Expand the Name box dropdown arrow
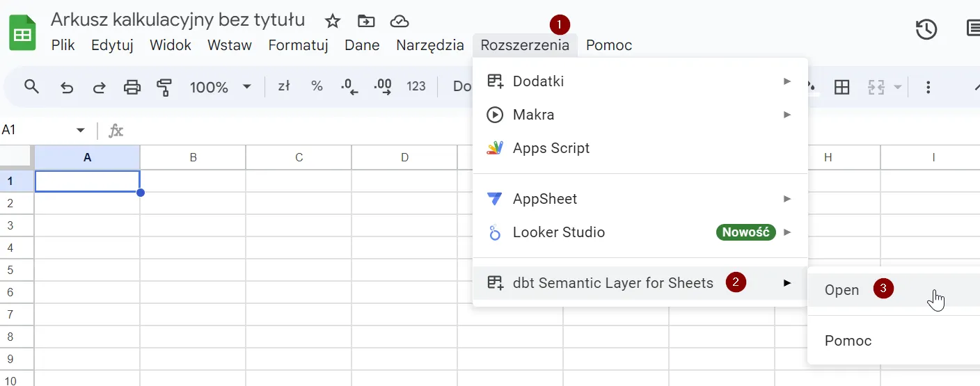The height and width of the screenshot is (386, 980). click(x=81, y=131)
